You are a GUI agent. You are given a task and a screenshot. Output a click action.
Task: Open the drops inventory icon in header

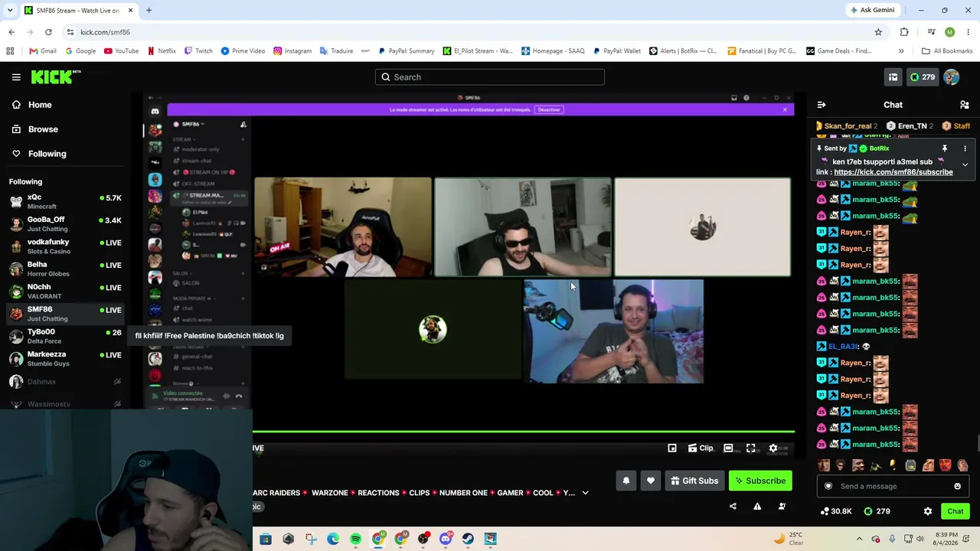click(893, 77)
